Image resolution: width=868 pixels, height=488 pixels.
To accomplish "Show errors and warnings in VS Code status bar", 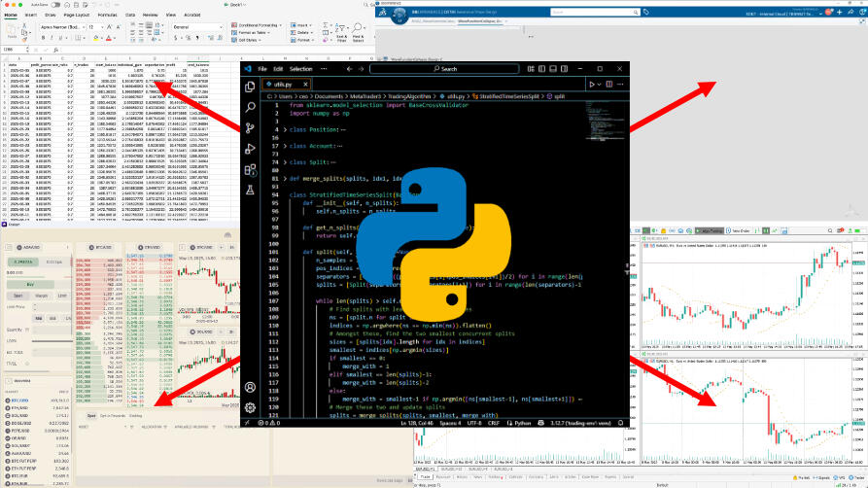I will point(269,423).
